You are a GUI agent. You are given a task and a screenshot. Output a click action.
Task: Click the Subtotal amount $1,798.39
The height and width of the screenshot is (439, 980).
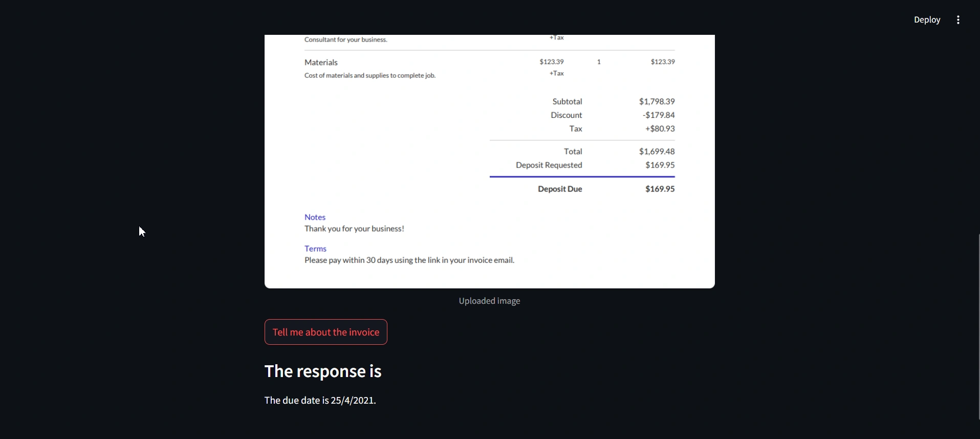657,101
